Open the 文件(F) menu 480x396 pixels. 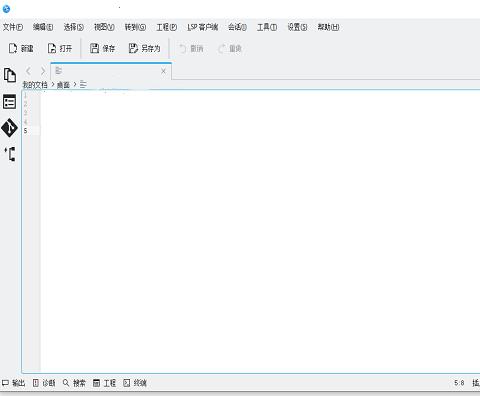13,27
